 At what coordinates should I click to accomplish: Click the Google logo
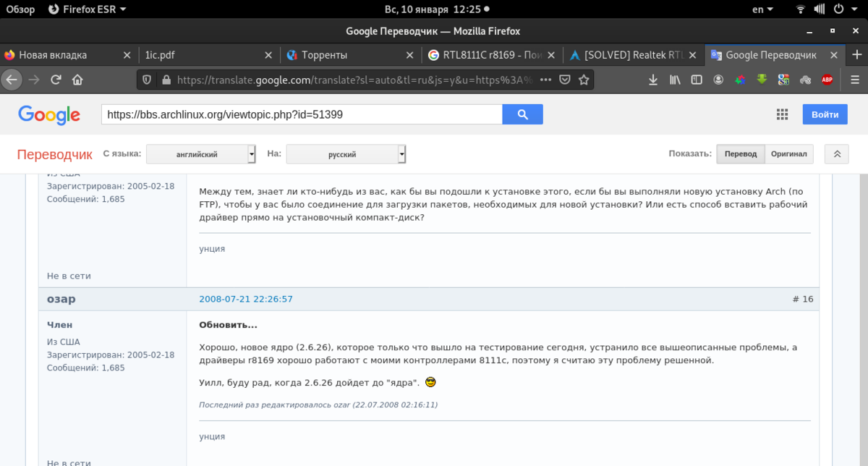pyautogui.click(x=49, y=115)
